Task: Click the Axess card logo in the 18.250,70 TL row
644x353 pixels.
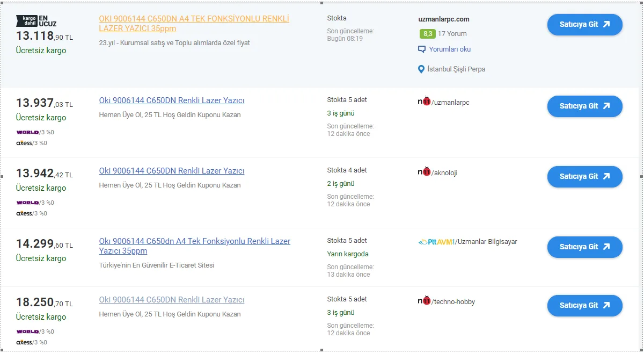Action: point(24,342)
